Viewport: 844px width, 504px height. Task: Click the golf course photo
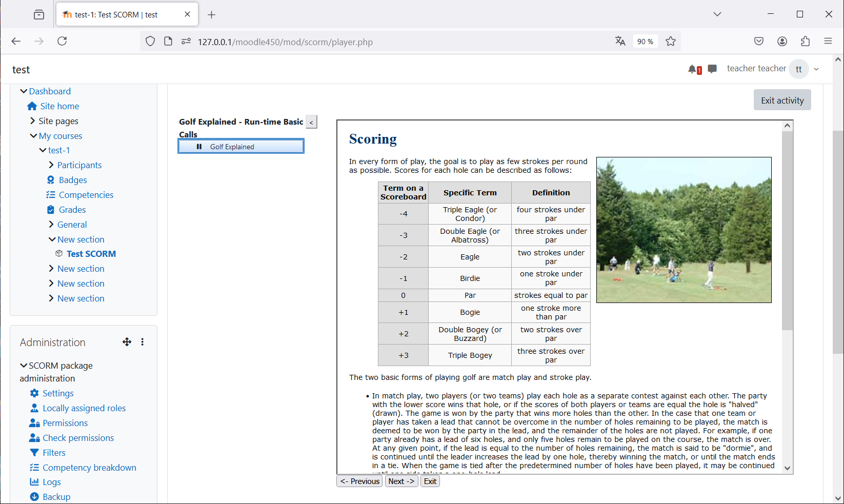click(684, 230)
